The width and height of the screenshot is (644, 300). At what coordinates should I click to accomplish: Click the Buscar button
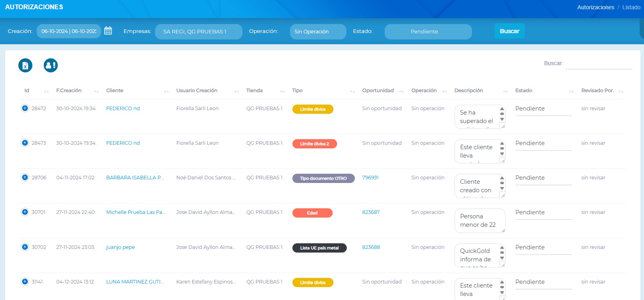(509, 31)
